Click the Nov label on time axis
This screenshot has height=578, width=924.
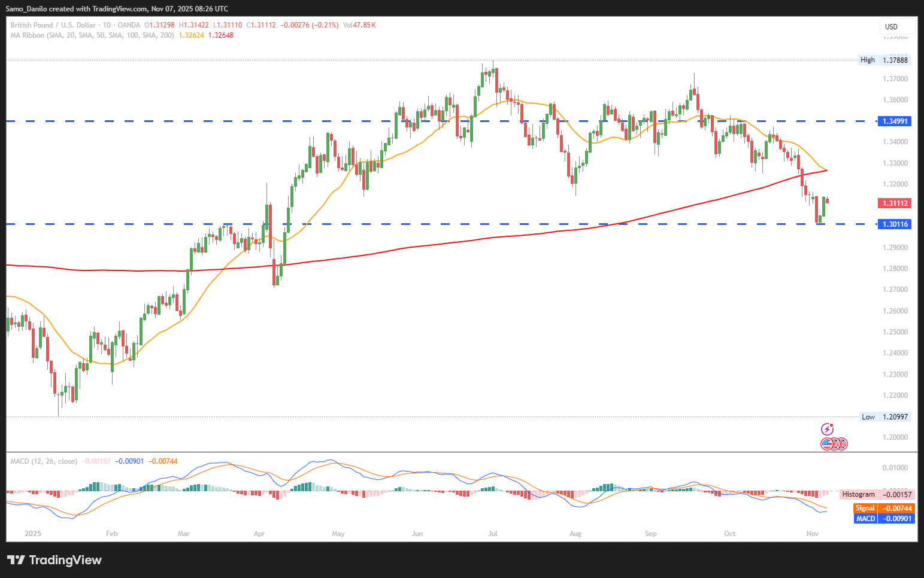[x=812, y=534]
